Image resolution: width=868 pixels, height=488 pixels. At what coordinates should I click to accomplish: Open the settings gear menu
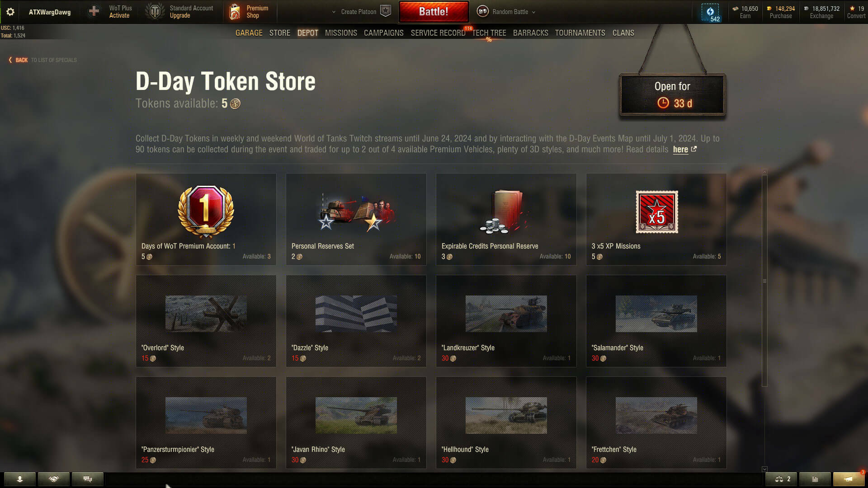point(10,12)
